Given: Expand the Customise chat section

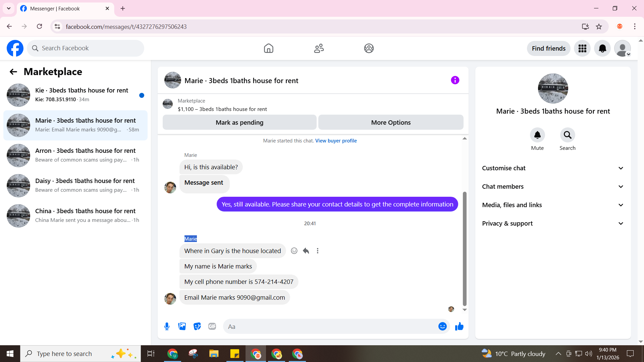Looking at the screenshot, I should pyautogui.click(x=553, y=168).
